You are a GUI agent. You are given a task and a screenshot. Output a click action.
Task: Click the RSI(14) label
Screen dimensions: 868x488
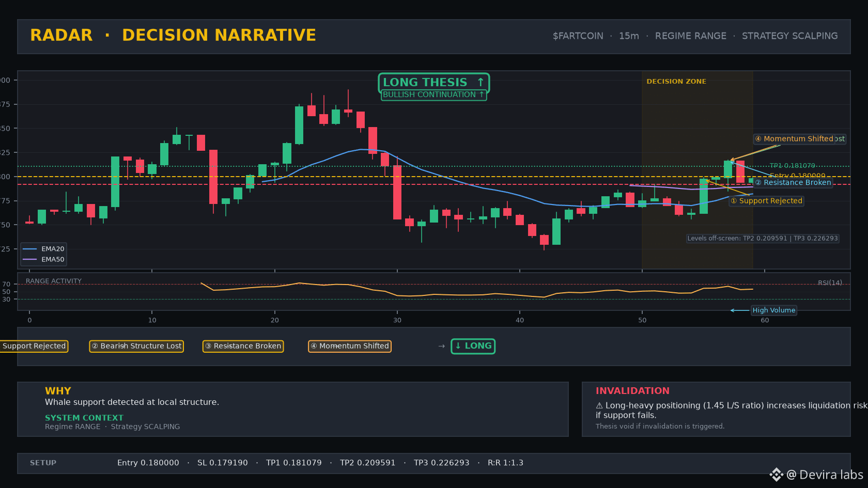[x=830, y=282]
